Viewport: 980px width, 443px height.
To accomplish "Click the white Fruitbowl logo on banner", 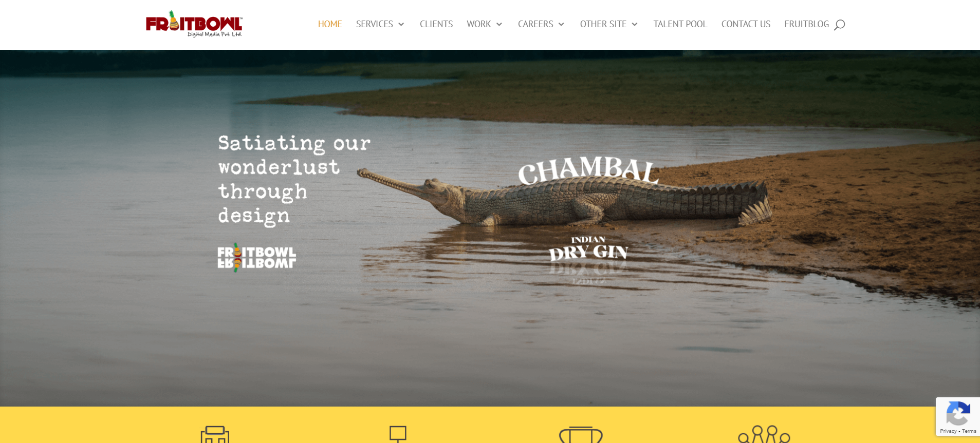I will pyautogui.click(x=256, y=257).
